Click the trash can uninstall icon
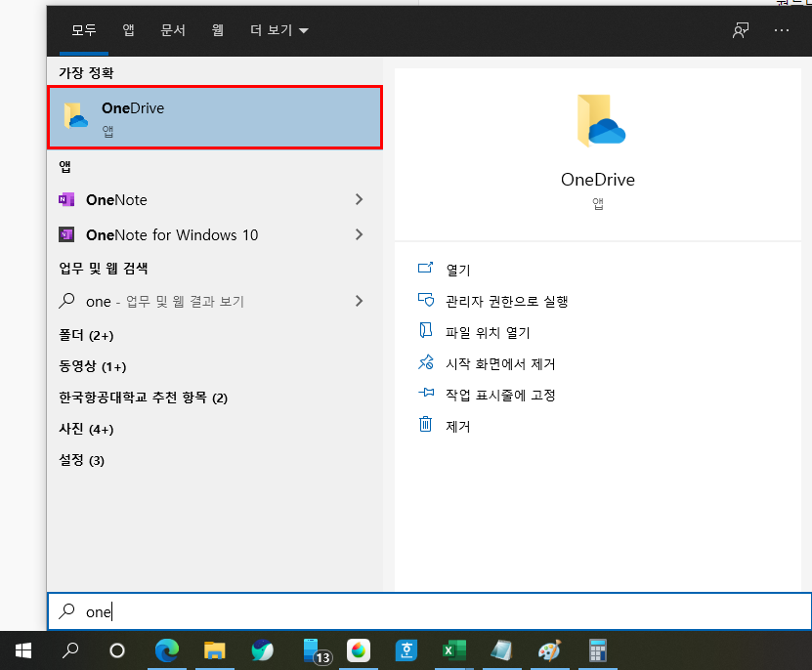The height and width of the screenshot is (670, 812). (425, 424)
